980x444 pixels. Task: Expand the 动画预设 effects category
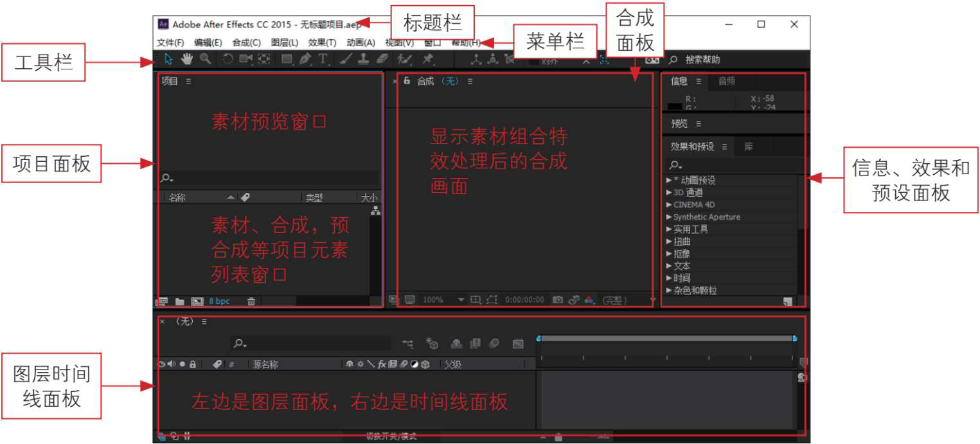click(669, 181)
